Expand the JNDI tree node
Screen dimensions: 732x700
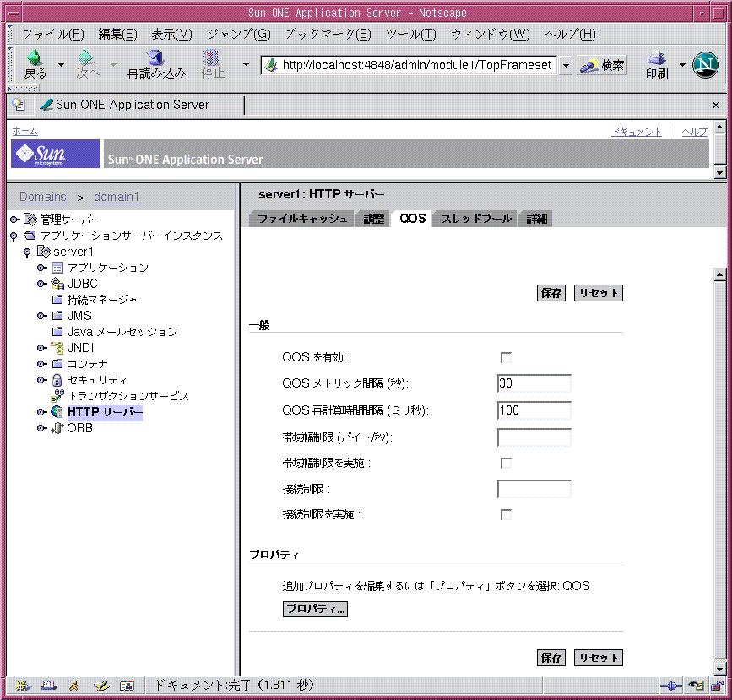41,348
